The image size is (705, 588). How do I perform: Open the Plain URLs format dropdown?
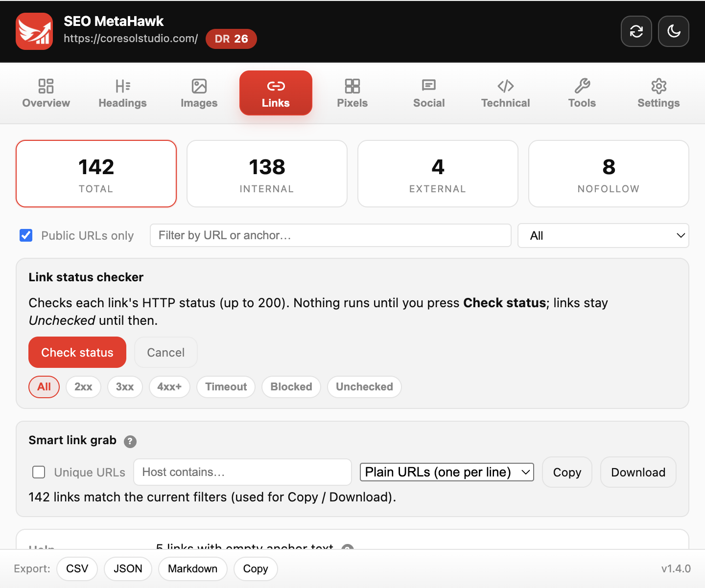[x=447, y=472]
